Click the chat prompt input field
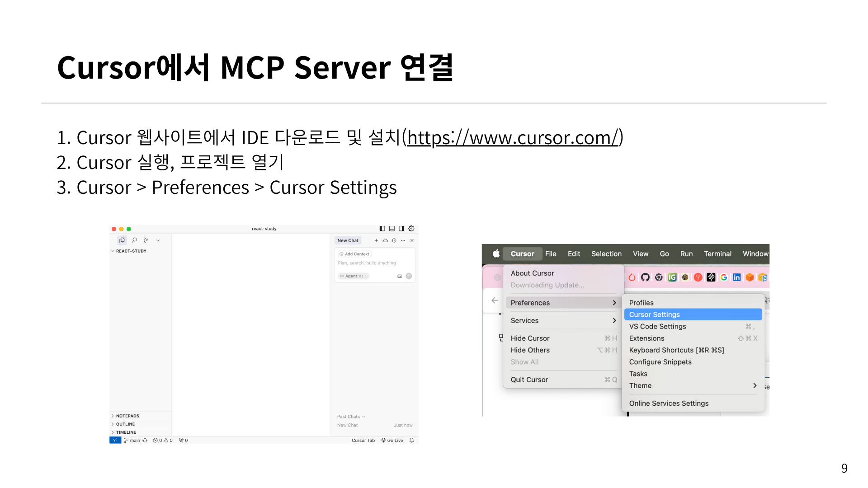This screenshot has width=868, height=488. (x=367, y=263)
